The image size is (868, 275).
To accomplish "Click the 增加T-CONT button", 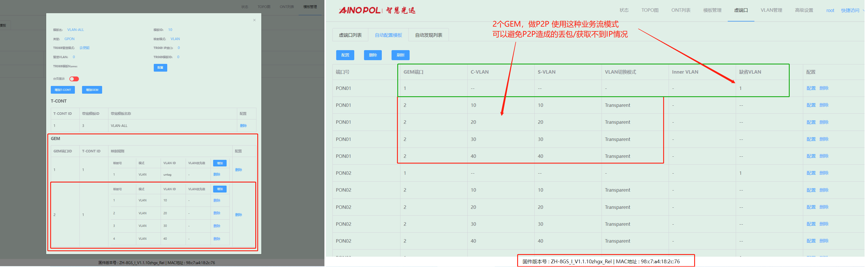I will tap(63, 90).
